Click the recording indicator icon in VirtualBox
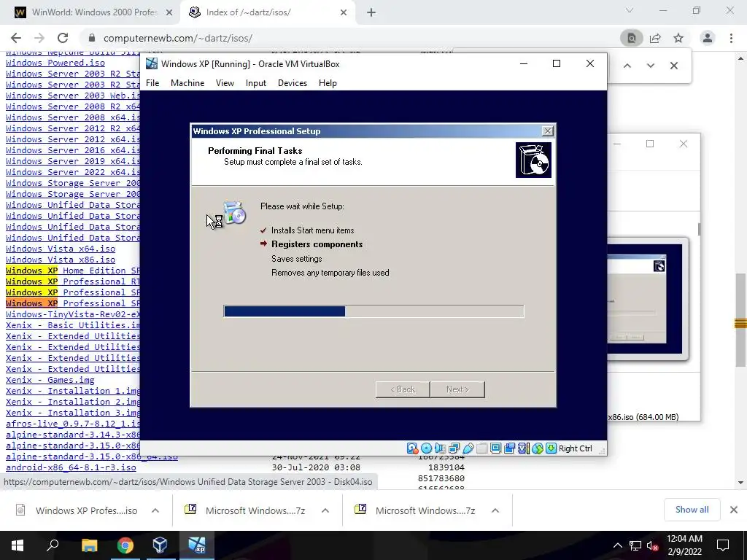The image size is (747, 560). 509,448
